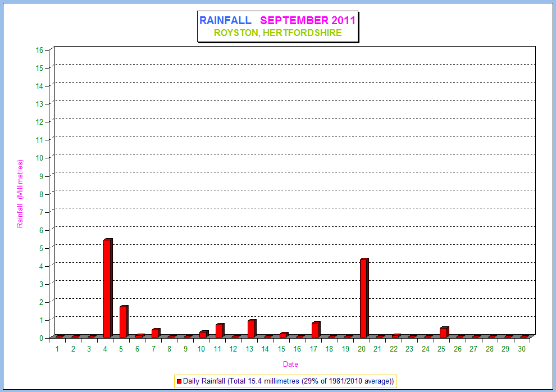
Task: Click the rainfall bar on date 17
Action: (x=316, y=330)
